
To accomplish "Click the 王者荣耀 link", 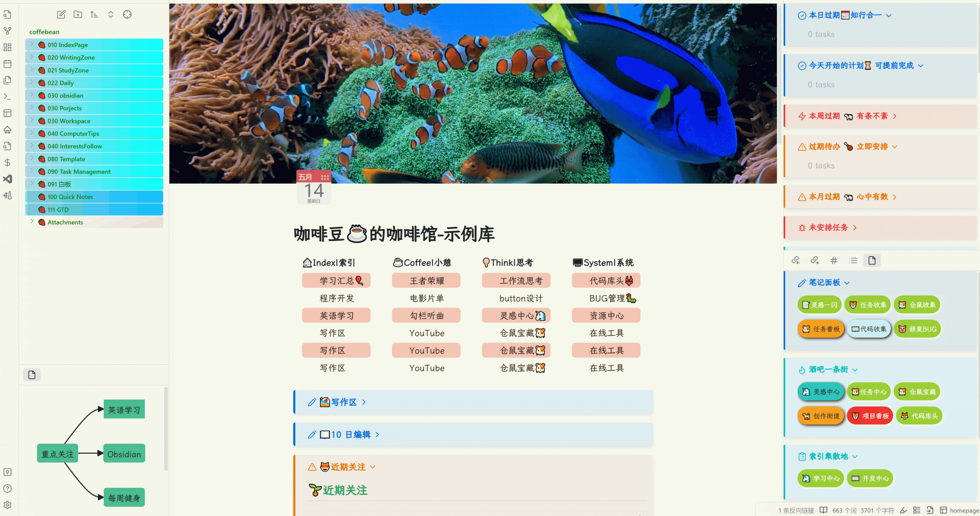I will tap(426, 281).
